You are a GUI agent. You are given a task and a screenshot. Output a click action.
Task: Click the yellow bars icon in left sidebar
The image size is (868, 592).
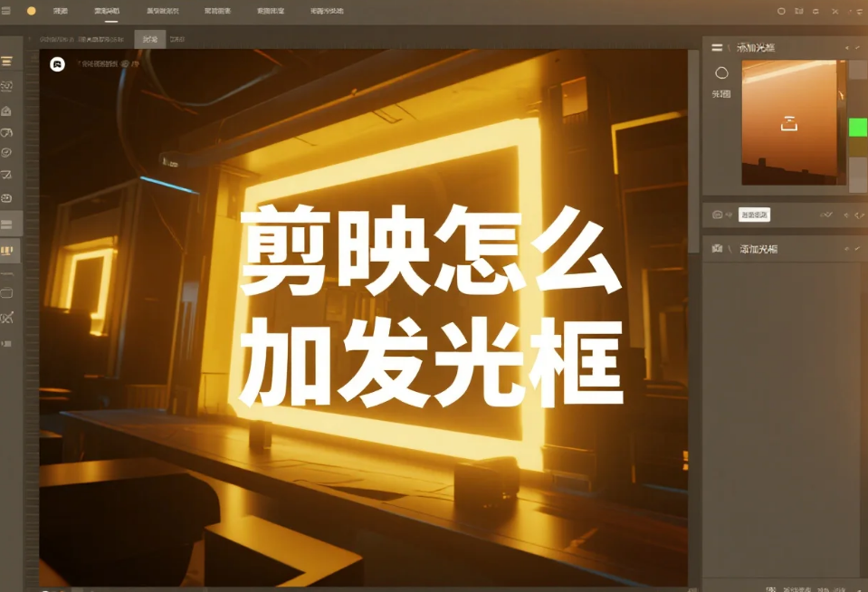[6, 251]
